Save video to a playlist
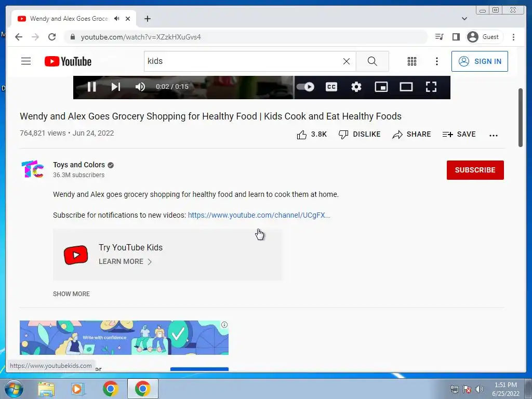Viewport: 532px width, 399px height. (459, 135)
